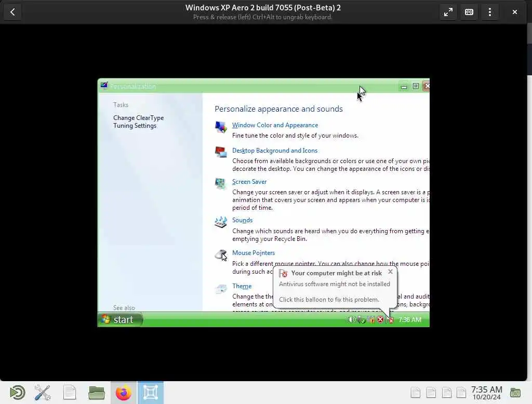
Task: Go back with the header arrow button
Action: click(12, 12)
